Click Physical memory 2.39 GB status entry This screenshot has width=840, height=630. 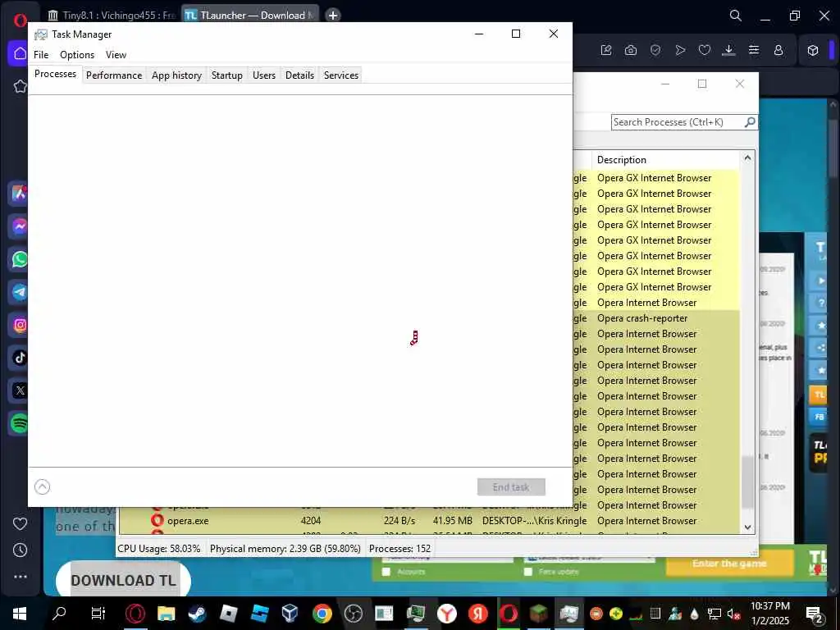285,549
